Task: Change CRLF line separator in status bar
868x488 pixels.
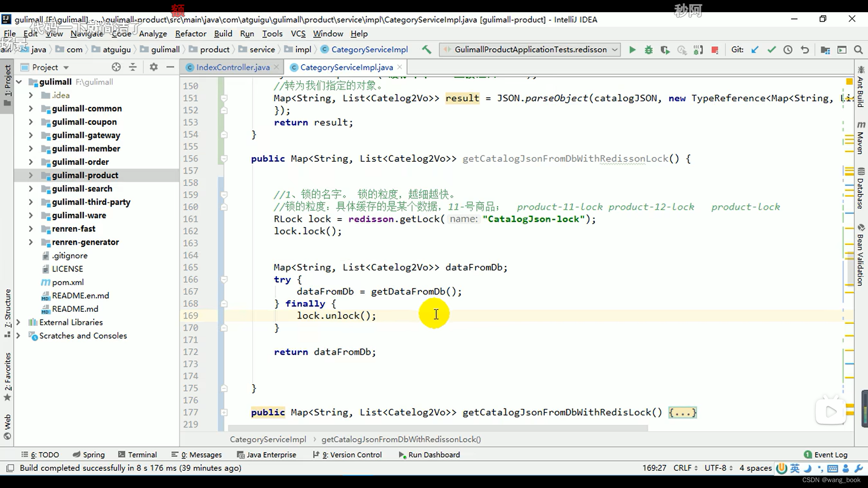Action: pos(685,468)
